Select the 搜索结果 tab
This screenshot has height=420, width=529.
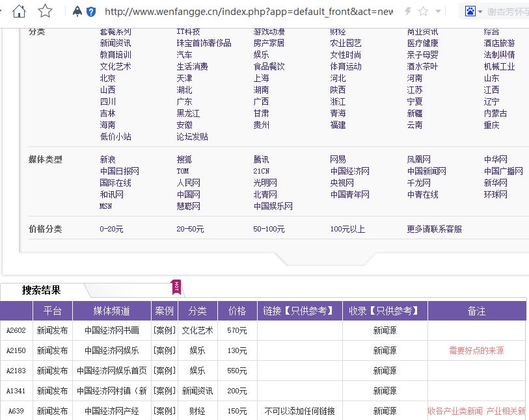pos(41,290)
